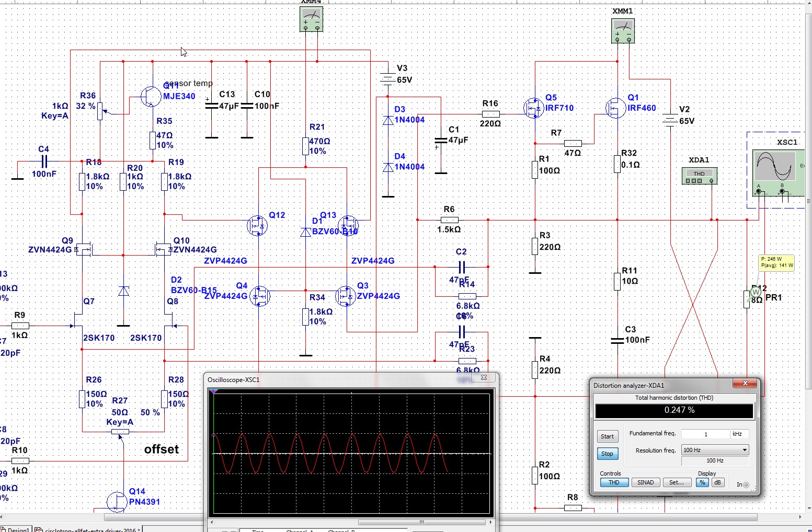Switch to circlotron-allfet-extra driver-2016 tab
This screenshot has height=532, width=812.
pos(88,530)
